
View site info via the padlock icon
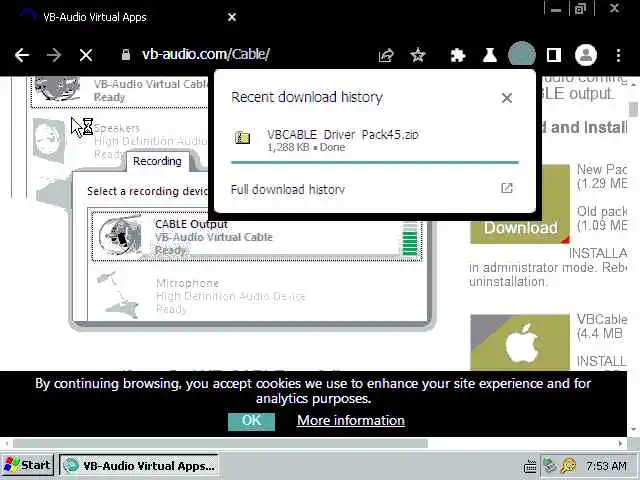tap(126, 55)
